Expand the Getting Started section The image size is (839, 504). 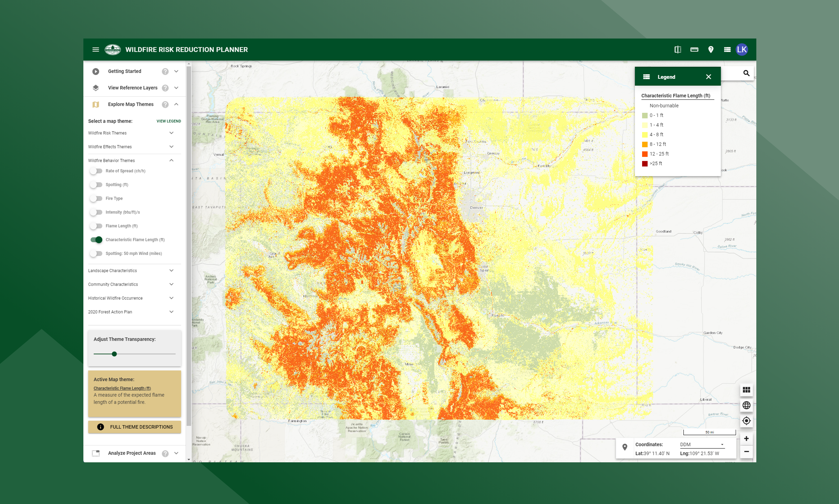click(x=176, y=71)
